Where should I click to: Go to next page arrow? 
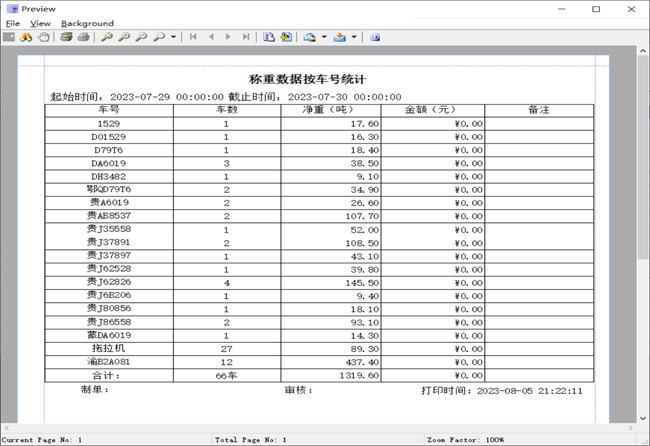(x=228, y=37)
